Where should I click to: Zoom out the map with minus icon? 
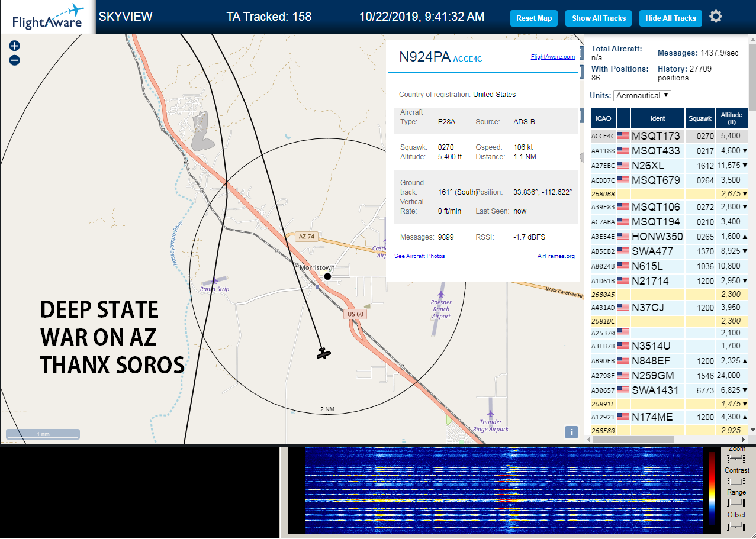(15, 60)
